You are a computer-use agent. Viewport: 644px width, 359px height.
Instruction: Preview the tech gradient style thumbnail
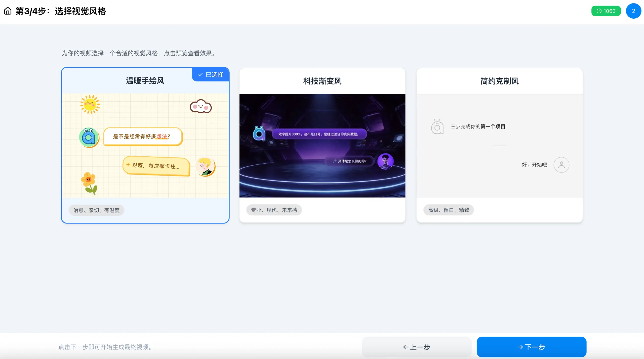pos(322,146)
